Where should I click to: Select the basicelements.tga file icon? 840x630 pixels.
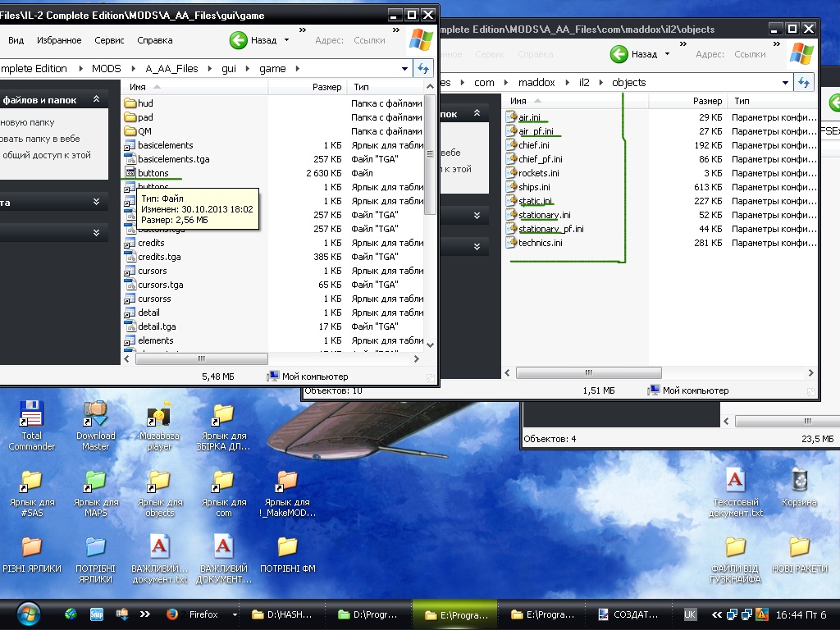coord(130,159)
